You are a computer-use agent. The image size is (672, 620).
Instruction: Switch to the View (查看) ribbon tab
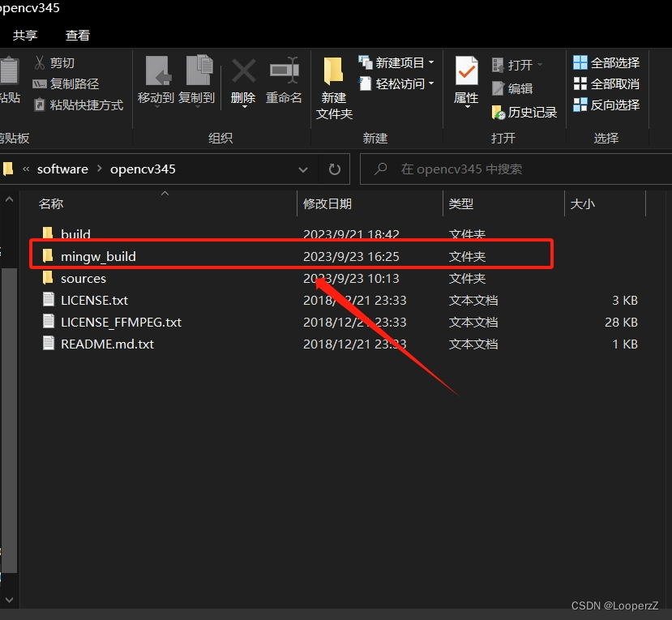(78, 35)
